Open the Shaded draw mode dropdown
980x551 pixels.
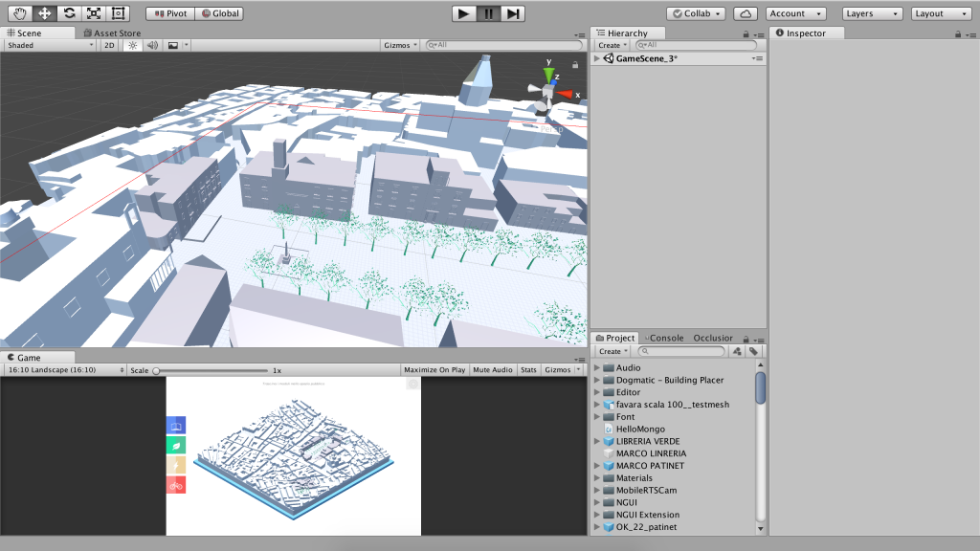50,45
